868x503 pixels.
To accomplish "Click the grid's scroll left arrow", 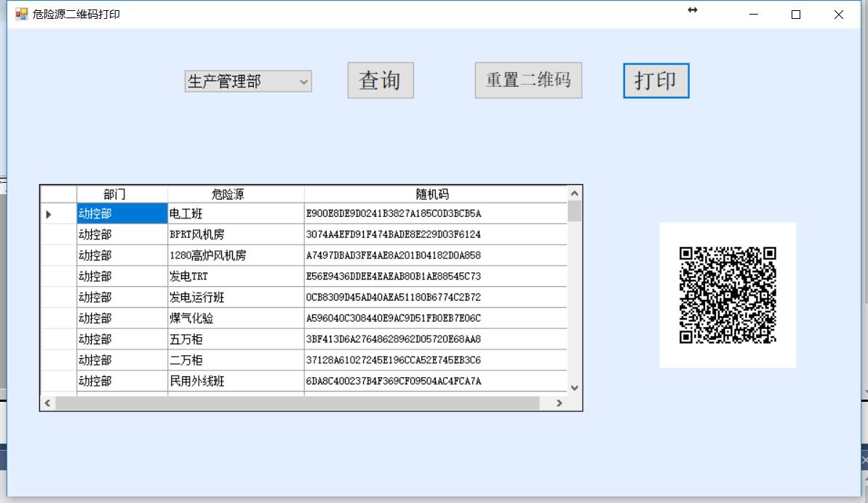I will click(47, 403).
